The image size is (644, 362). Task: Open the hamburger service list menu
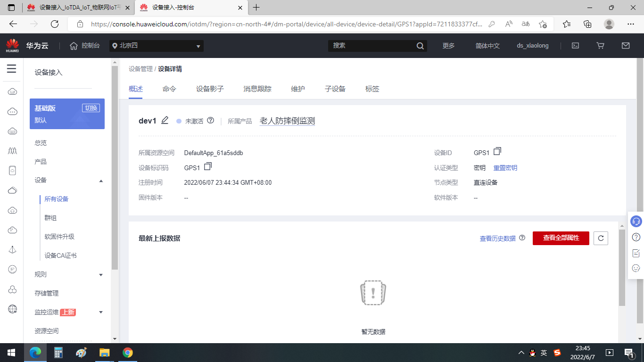[x=12, y=69]
